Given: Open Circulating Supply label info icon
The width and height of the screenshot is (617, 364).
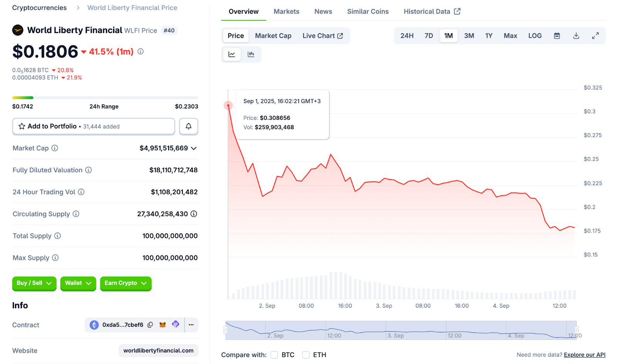Looking at the screenshot, I should pyautogui.click(x=76, y=214).
